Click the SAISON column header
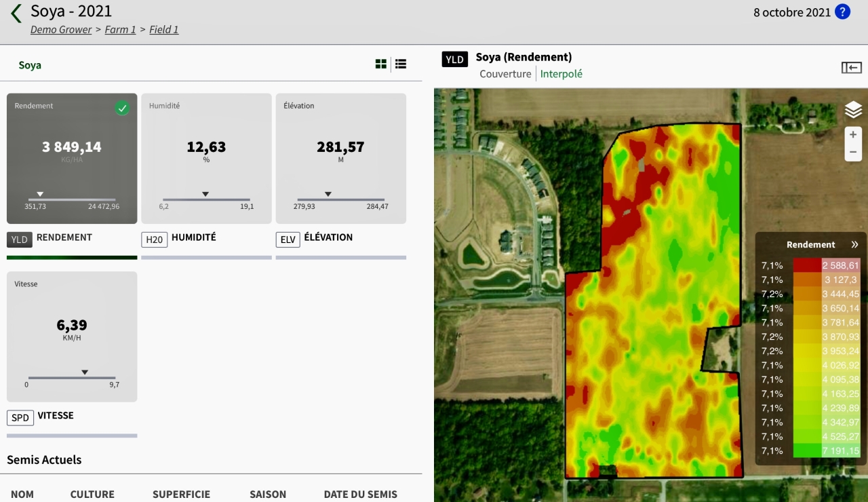This screenshot has height=502, width=868. click(x=268, y=495)
